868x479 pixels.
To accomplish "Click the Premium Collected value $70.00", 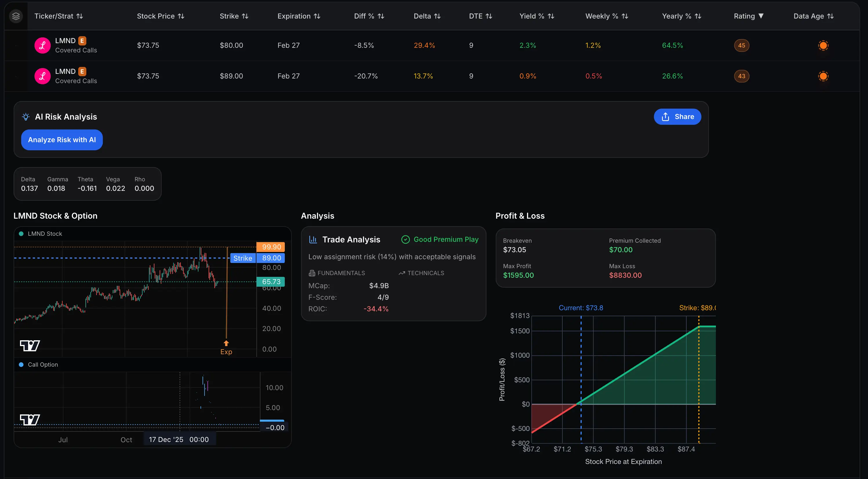I will [621, 250].
